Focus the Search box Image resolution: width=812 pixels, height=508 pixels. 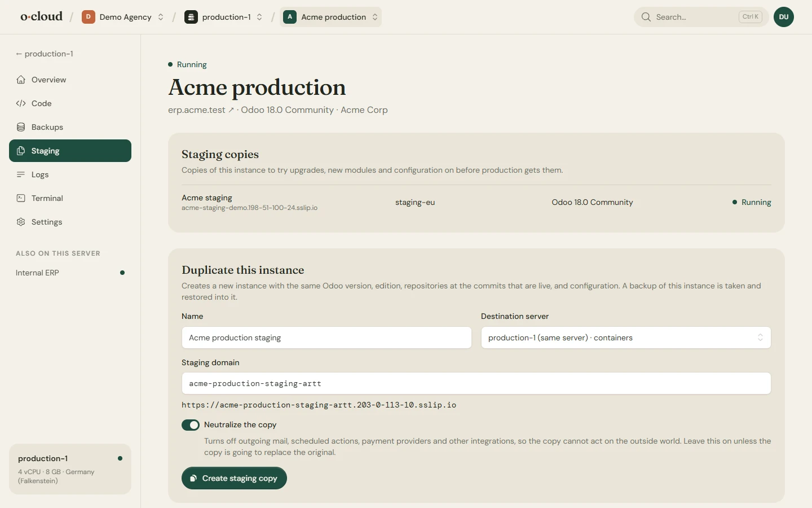coord(701,17)
